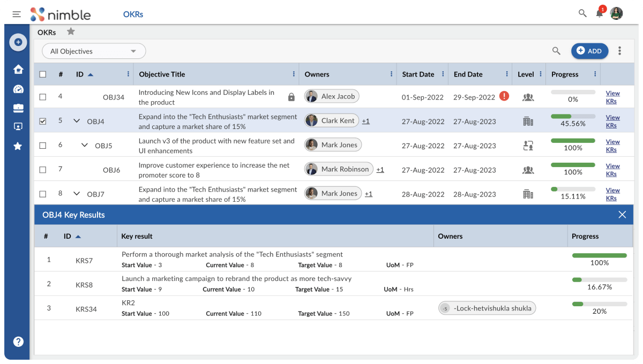Tick the checkbox for OBJ34 row
643x364 pixels.
(x=43, y=97)
